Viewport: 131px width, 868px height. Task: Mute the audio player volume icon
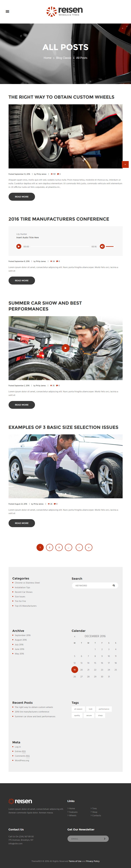pyautogui.click(x=102, y=246)
